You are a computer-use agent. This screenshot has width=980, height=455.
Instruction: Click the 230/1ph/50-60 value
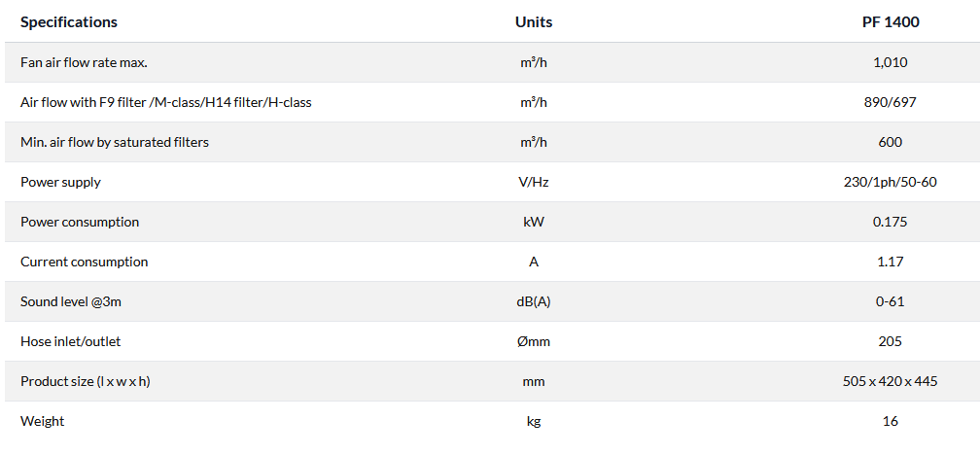[890, 182]
